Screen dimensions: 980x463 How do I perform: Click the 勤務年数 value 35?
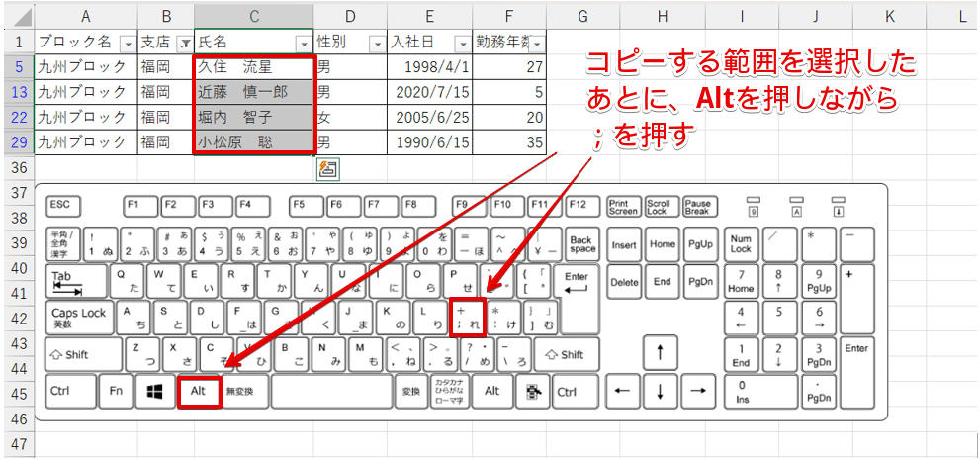(510, 142)
